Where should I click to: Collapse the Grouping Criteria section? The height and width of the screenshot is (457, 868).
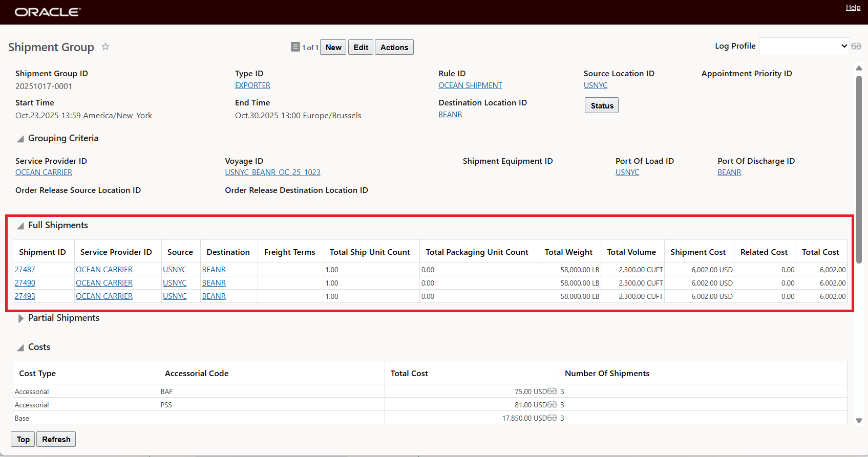20,139
